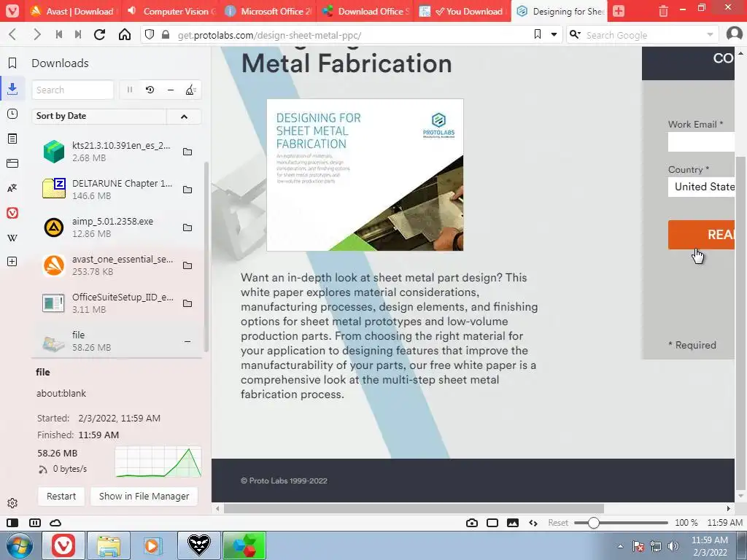The width and height of the screenshot is (747, 560).
Task: Open Vivaldi settings gear
Action: pos(12,503)
